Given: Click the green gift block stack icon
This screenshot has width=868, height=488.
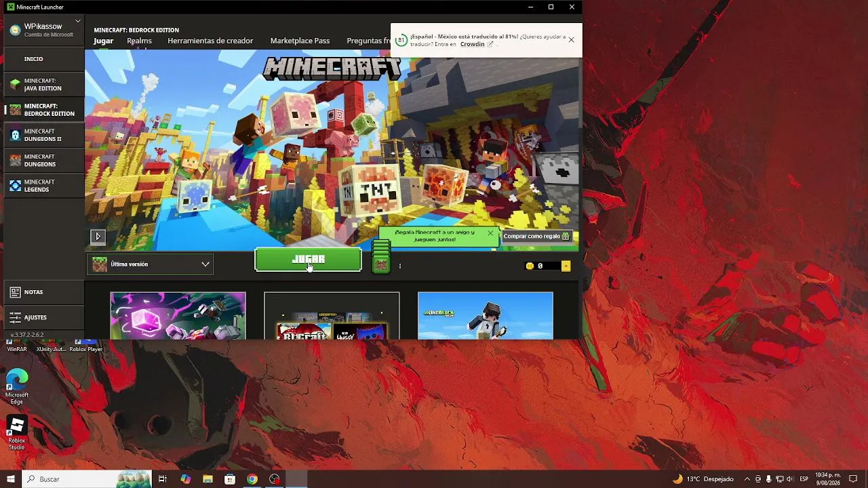Looking at the screenshot, I should 381,257.
